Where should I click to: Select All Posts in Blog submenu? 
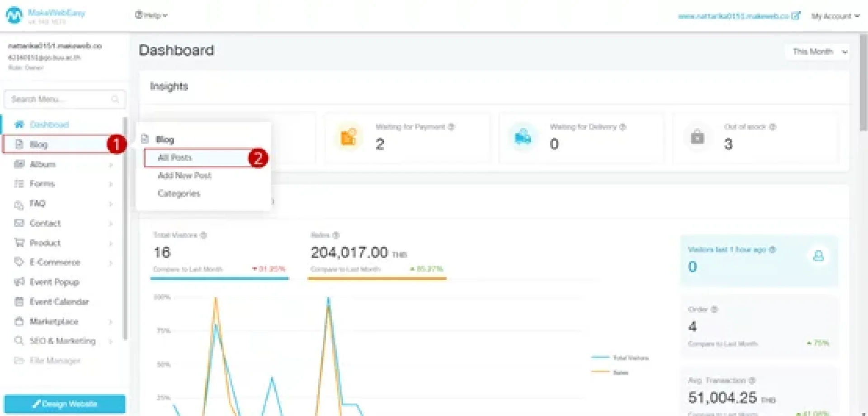[175, 158]
